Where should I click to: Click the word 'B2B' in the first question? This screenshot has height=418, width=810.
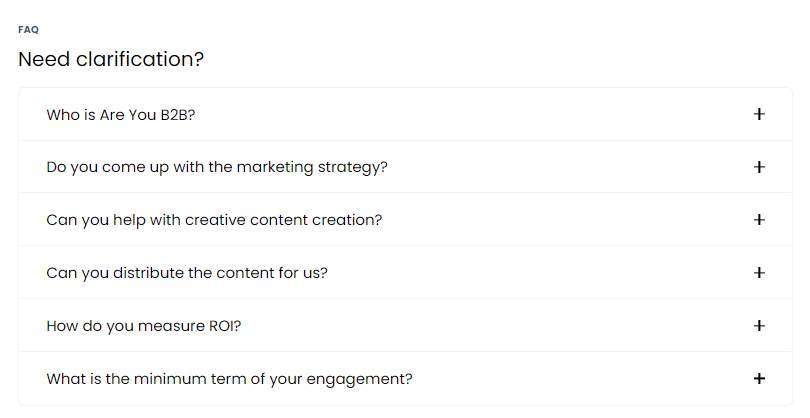(175, 115)
